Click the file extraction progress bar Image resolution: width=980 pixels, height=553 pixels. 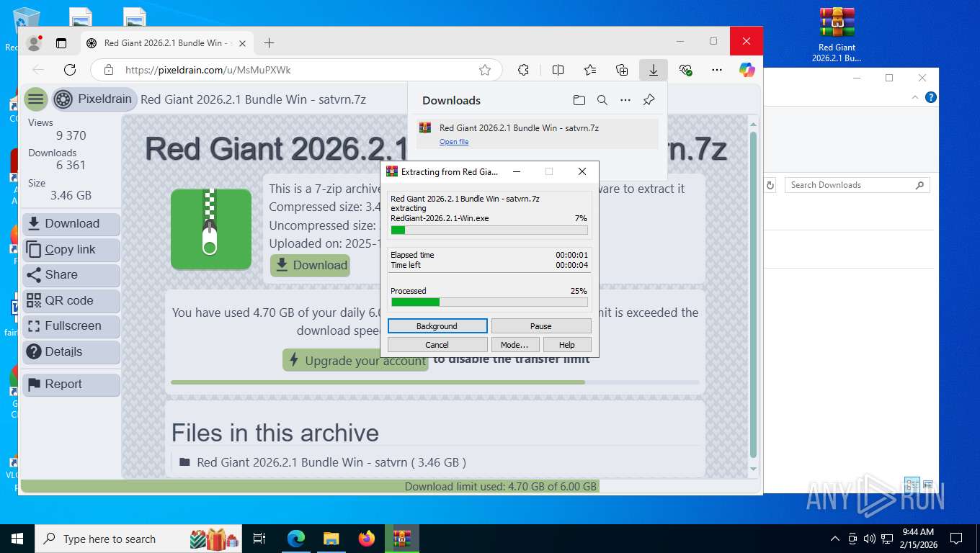[x=489, y=230]
